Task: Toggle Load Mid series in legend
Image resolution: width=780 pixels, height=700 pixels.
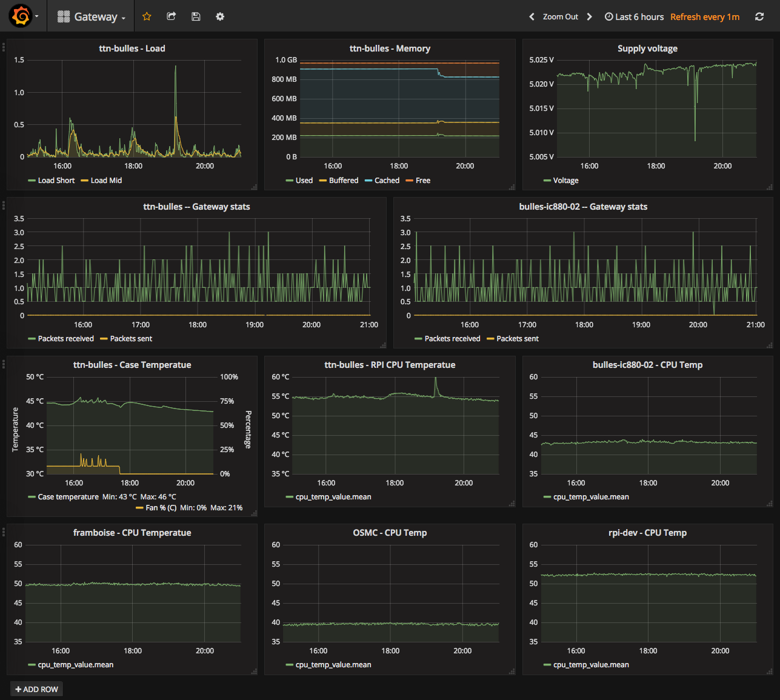Action: point(106,181)
